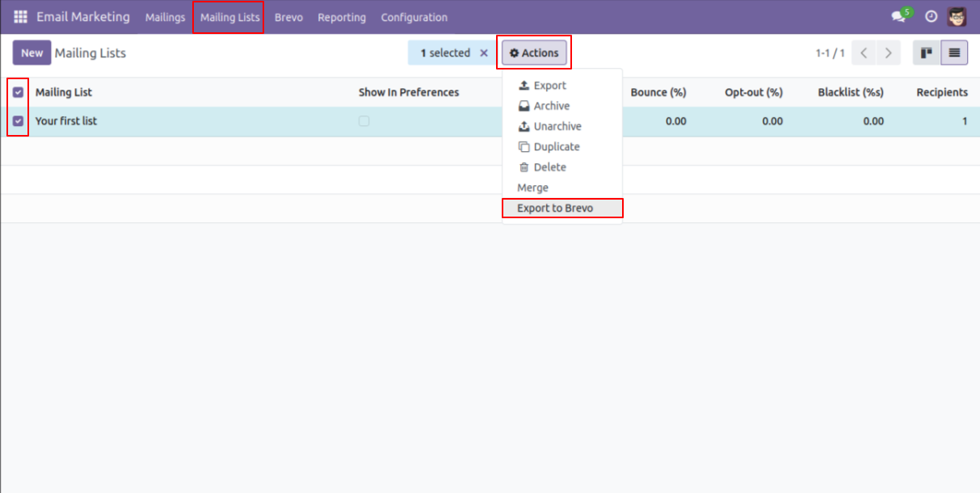Clear selection with the X icon
This screenshot has width=980, height=493.
484,53
